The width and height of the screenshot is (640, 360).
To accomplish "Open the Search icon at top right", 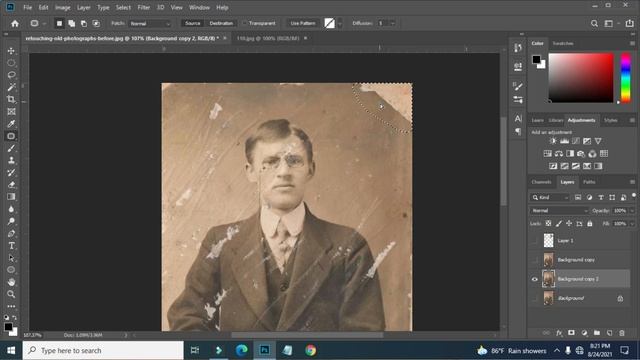I will pyautogui.click(x=594, y=24).
